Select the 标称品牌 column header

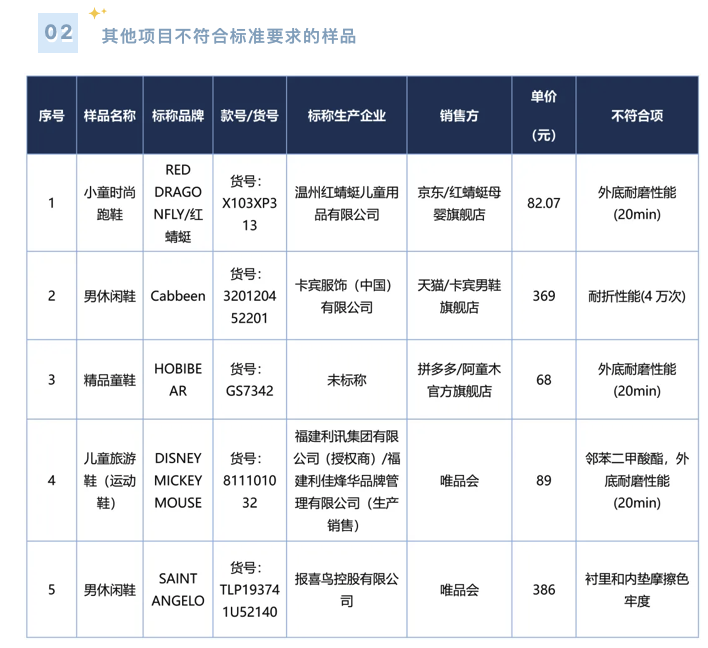pyautogui.click(x=178, y=116)
